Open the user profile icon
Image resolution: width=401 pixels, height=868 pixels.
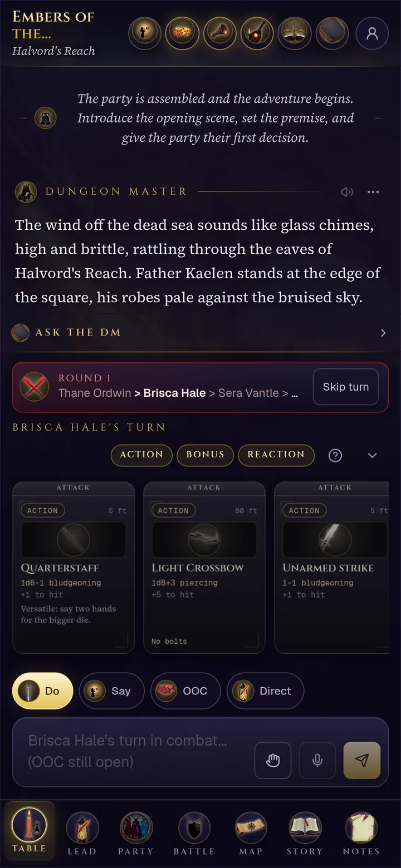pyautogui.click(x=372, y=33)
